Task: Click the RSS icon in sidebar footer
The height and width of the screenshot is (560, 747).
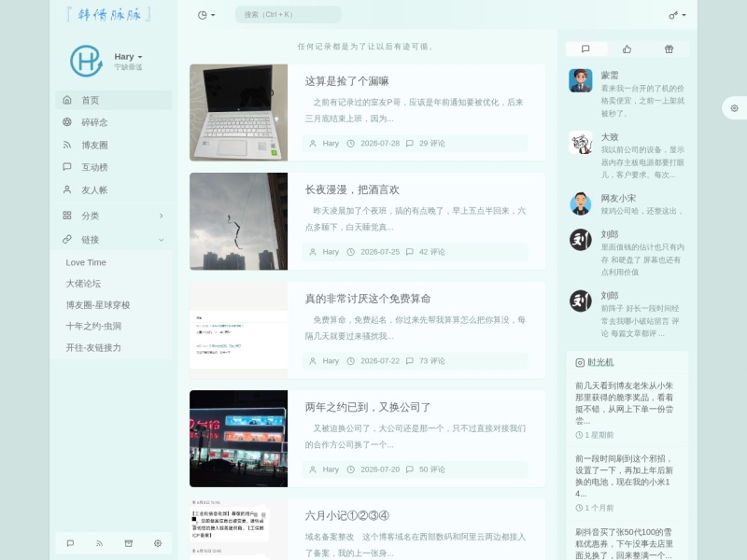Action: pyautogui.click(x=100, y=543)
